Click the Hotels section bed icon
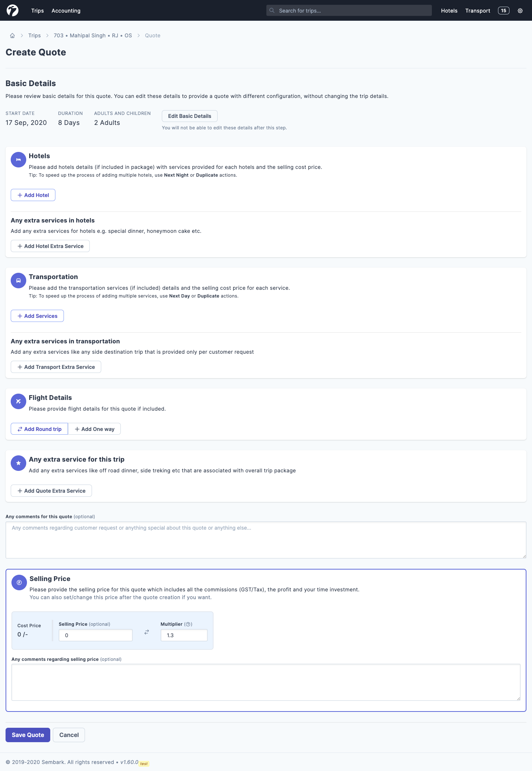532x771 pixels. 18,160
